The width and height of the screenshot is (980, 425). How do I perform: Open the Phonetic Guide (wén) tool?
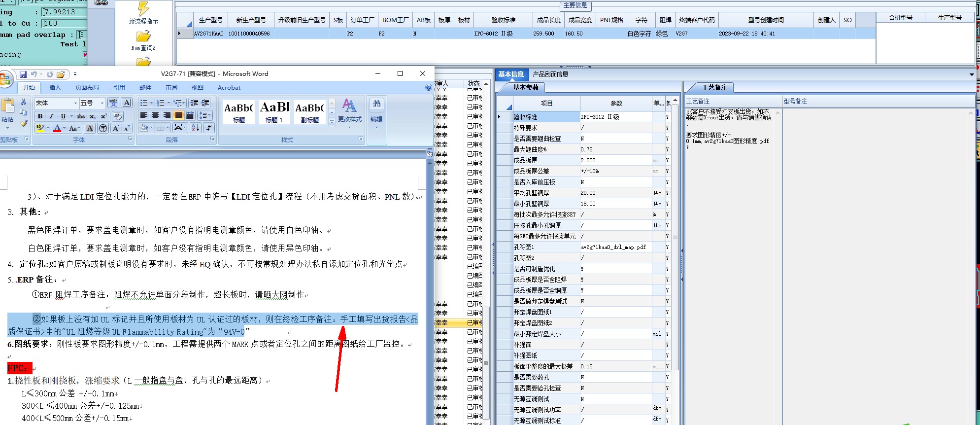(113, 103)
